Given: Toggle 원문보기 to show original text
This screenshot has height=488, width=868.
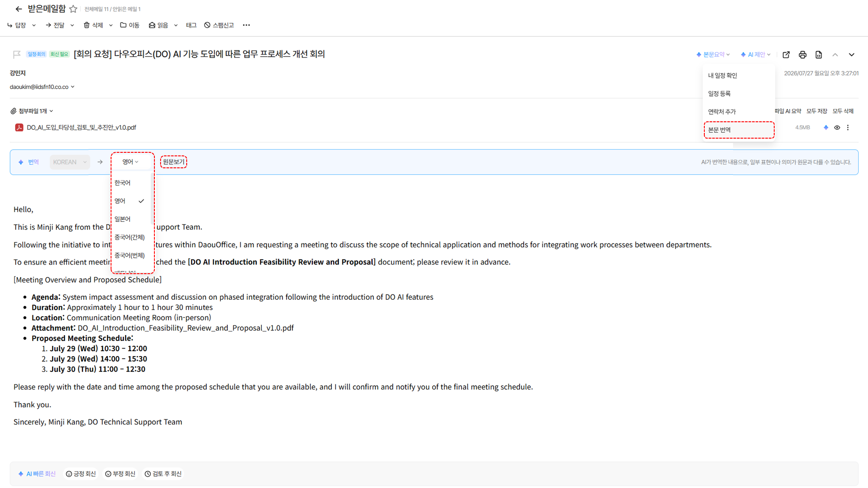Looking at the screenshot, I should pos(173,162).
